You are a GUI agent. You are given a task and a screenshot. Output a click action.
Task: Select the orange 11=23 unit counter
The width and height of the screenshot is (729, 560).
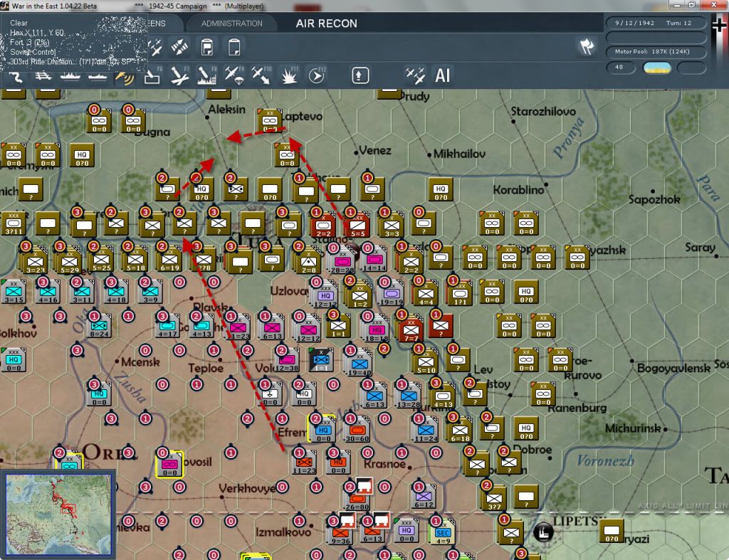304,463
